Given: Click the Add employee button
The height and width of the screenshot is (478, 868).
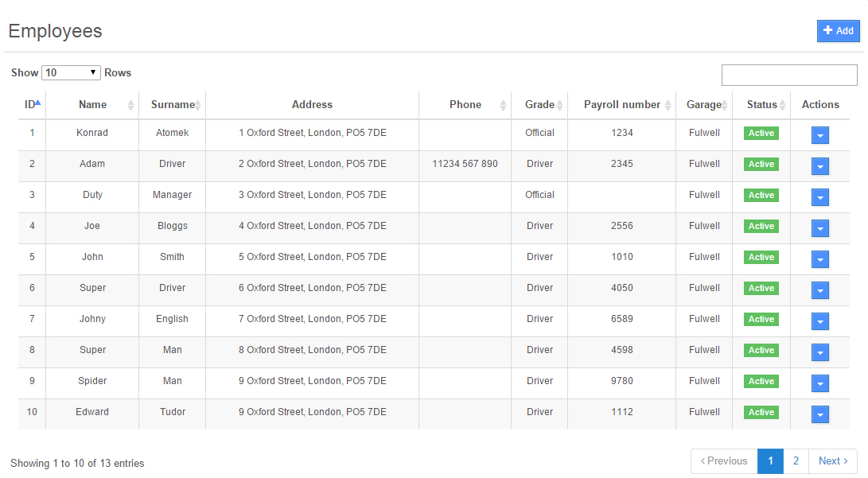Looking at the screenshot, I should pyautogui.click(x=838, y=31).
